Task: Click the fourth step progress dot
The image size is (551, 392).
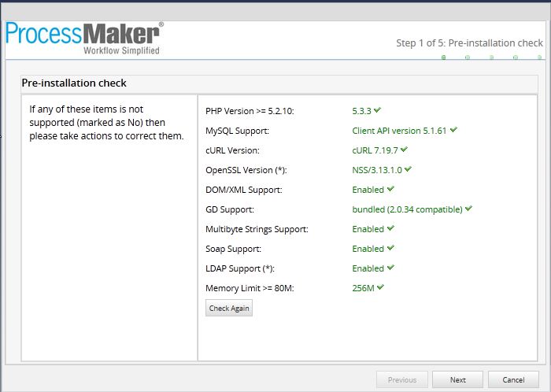Action: [516, 57]
